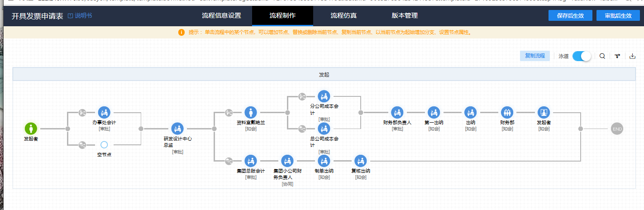
Task: Select the 办事处会计 approval node
Action: point(105,112)
